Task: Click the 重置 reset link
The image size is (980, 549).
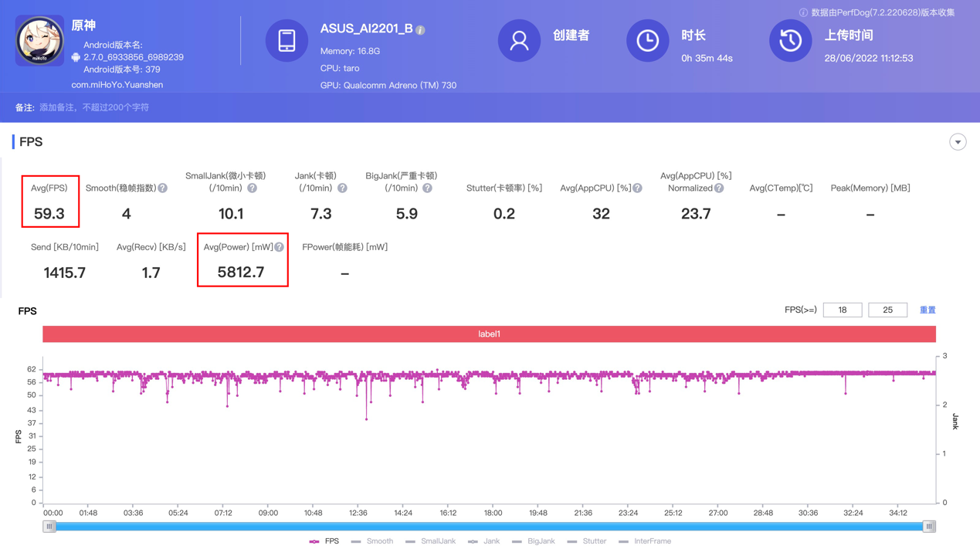Action: [x=927, y=310]
